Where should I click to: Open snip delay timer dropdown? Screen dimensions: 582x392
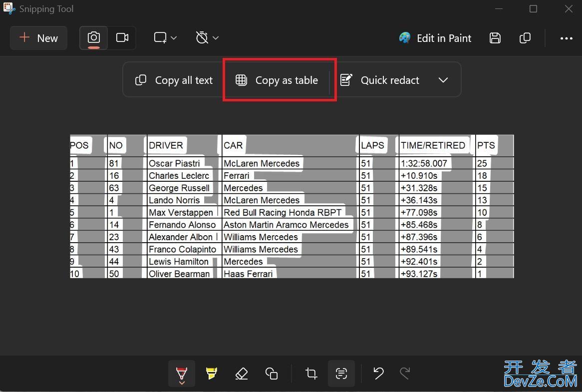[207, 38]
